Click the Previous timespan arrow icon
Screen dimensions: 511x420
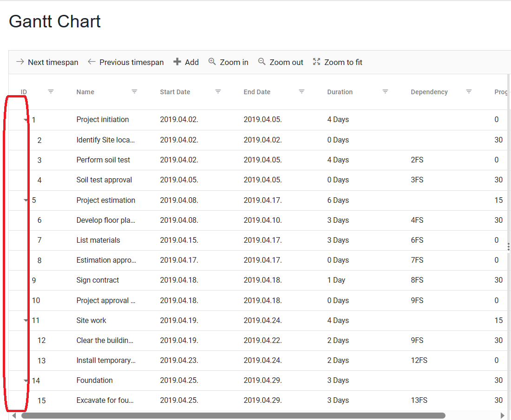[x=92, y=62]
